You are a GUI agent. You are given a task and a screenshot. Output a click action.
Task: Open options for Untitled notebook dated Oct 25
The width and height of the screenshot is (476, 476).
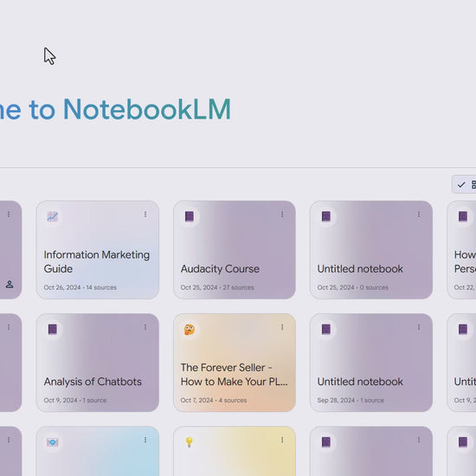tap(419, 215)
